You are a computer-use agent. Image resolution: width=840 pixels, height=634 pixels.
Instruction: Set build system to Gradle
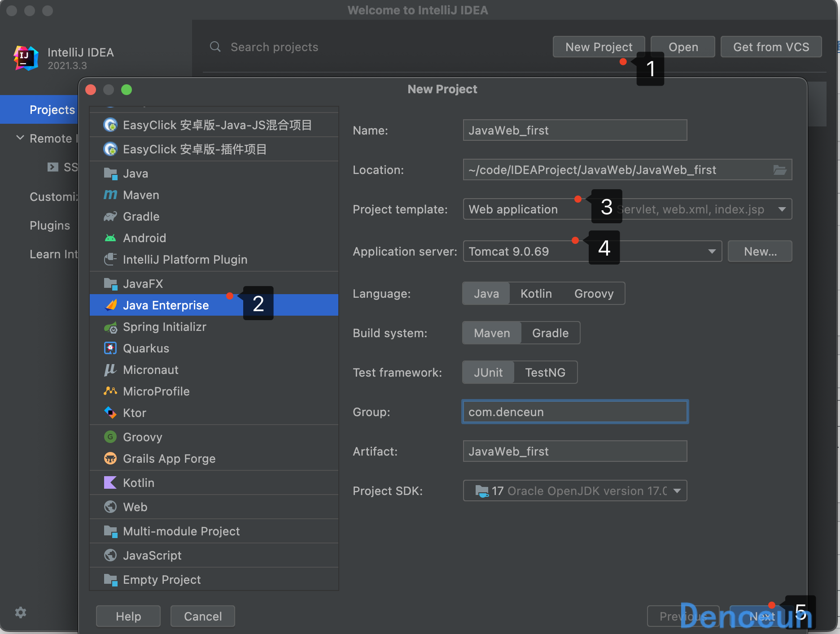[550, 333]
